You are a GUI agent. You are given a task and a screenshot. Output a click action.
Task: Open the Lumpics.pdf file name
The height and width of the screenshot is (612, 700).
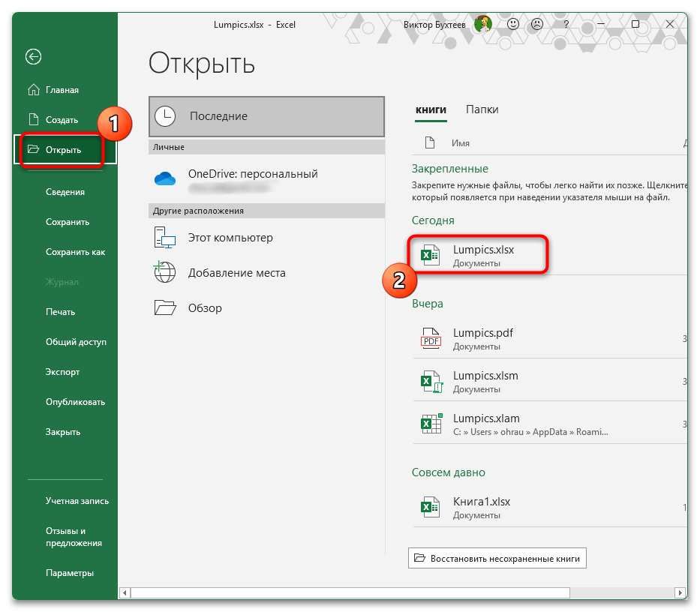[x=483, y=333]
